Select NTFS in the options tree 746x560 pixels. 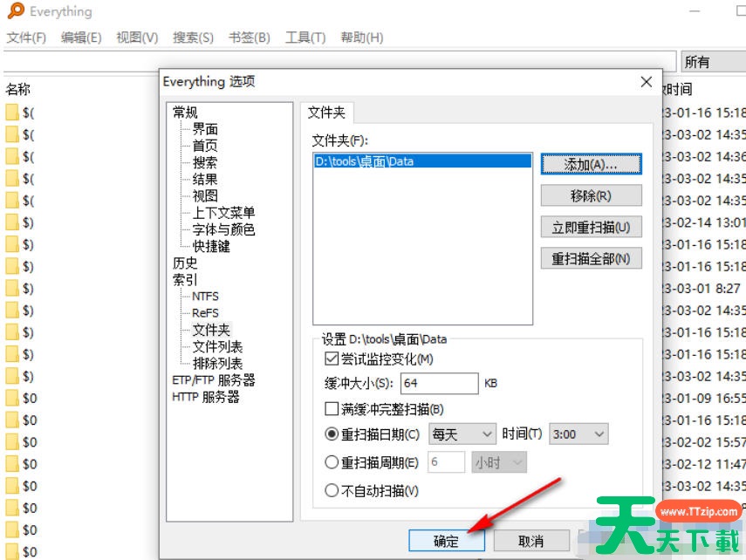click(207, 296)
